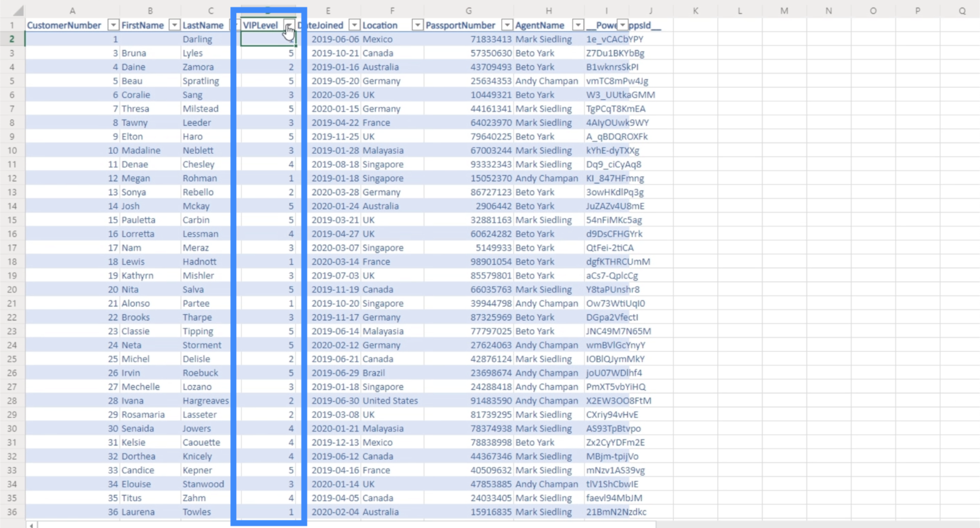Screen dimensions: 980x528
Task: Select cell with first name Pauletta
Action: coord(150,220)
